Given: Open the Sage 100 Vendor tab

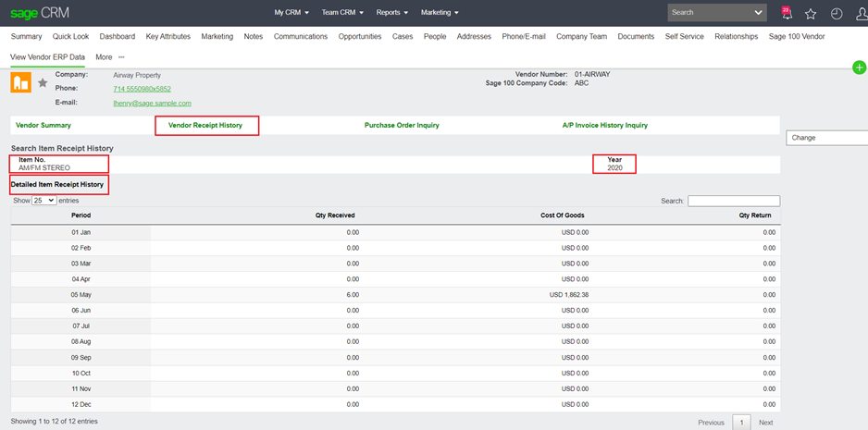Looking at the screenshot, I should tap(797, 36).
